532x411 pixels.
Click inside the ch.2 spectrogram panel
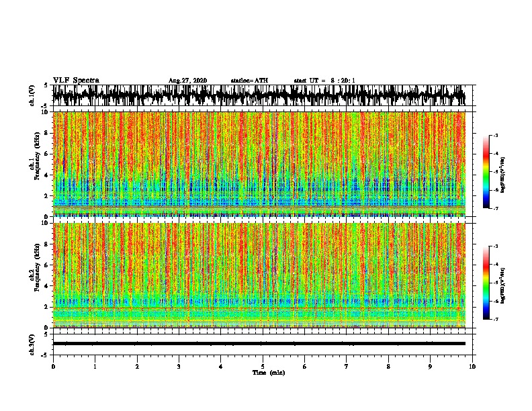tap(259, 275)
